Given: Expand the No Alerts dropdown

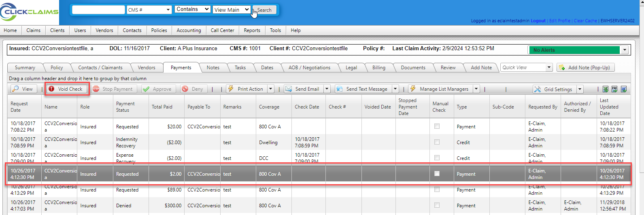Looking at the screenshot, I should (625, 50).
